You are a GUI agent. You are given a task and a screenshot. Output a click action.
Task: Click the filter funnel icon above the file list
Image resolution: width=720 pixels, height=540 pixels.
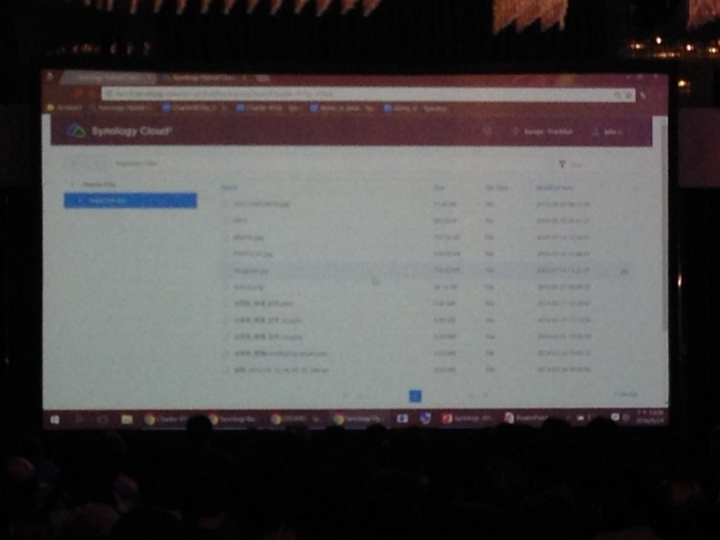click(562, 164)
